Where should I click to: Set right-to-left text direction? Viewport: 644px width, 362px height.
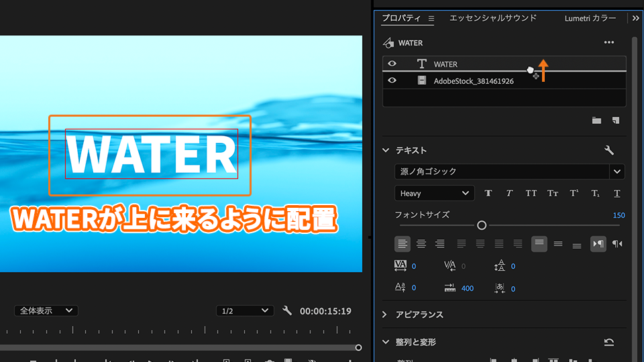point(617,244)
